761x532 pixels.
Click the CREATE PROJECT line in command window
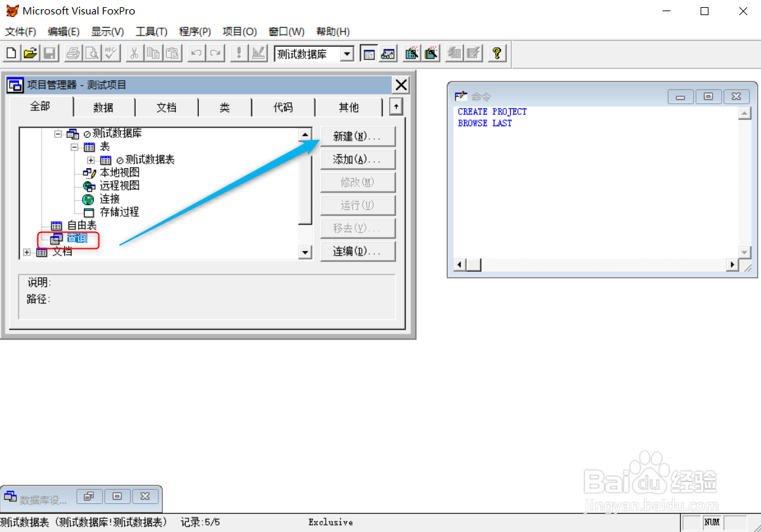click(x=492, y=112)
